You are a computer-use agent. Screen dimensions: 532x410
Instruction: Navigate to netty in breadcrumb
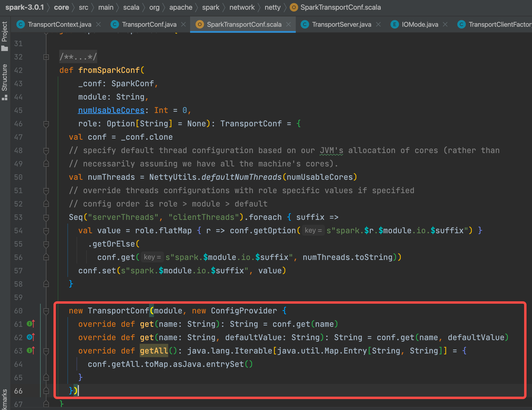tap(272, 7)
